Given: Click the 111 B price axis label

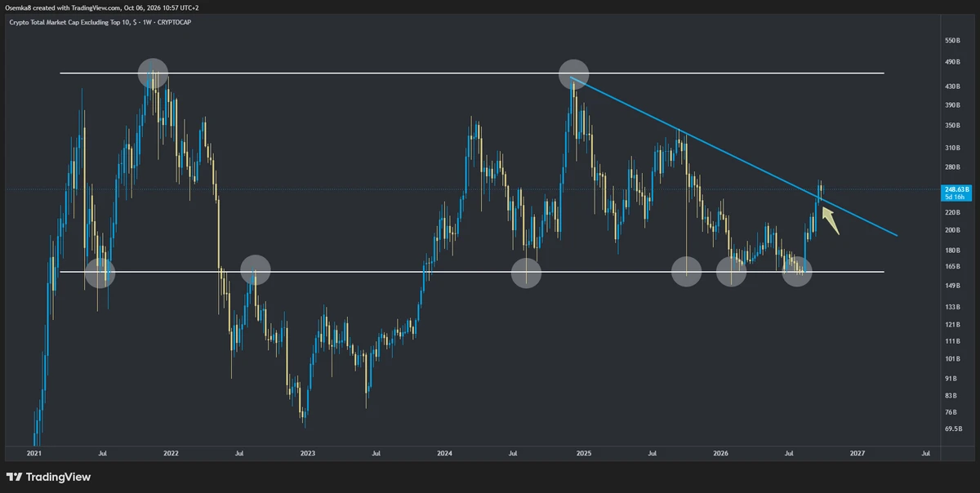Looking at the screenshot, I should (x=952, y=341).
